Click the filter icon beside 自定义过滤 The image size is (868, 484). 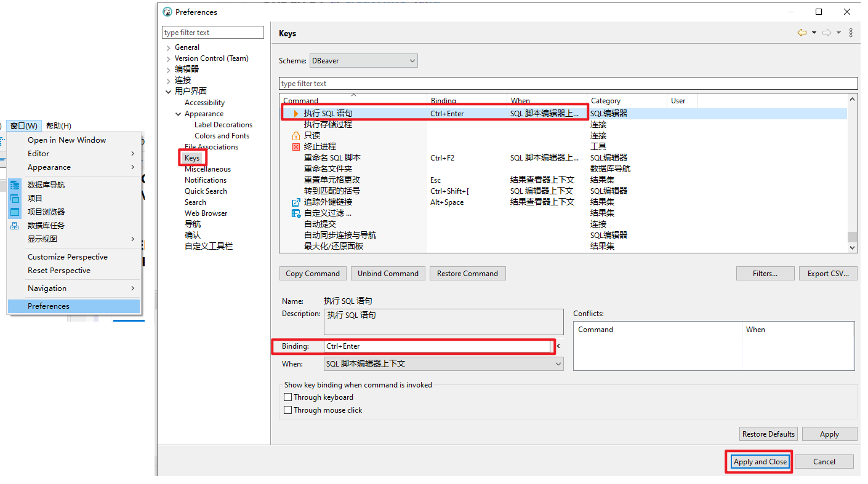click(295, 213)
